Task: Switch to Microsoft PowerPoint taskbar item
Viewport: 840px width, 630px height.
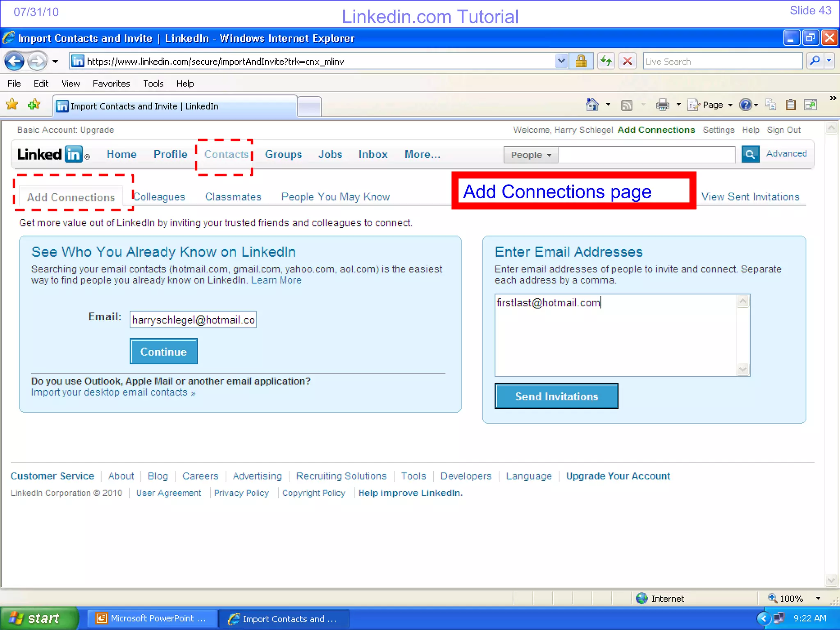Action: pyautogui.click(x=152, y=619)
